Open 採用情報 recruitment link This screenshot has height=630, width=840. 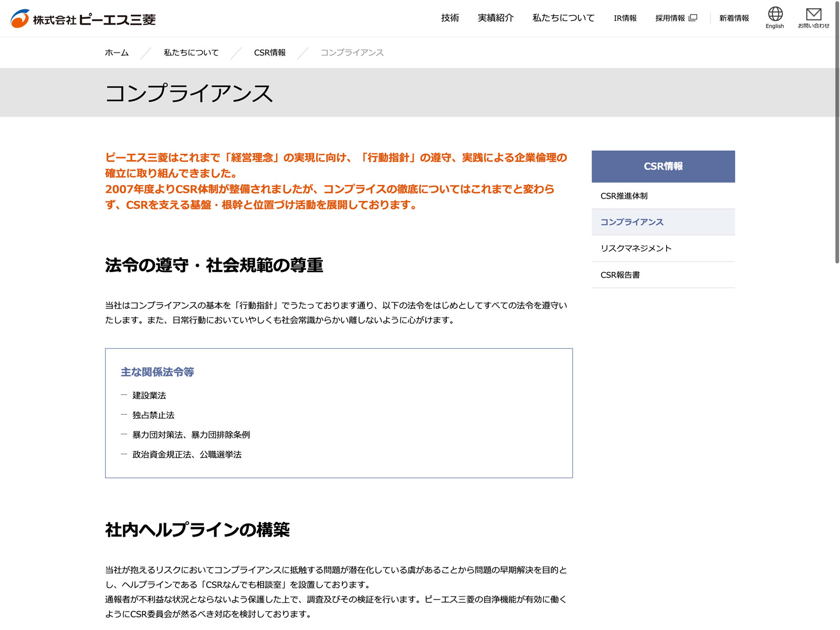tap(670, 18)
